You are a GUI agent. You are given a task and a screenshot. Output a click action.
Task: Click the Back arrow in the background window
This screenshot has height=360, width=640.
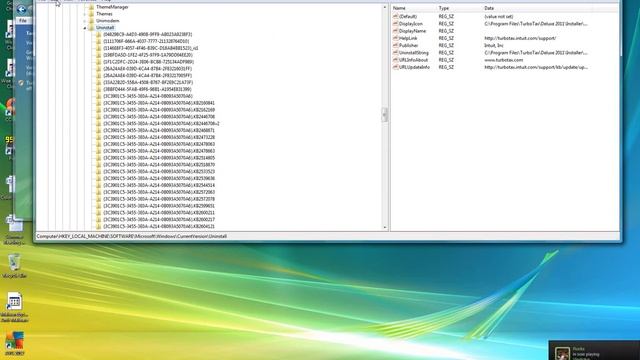21,9
